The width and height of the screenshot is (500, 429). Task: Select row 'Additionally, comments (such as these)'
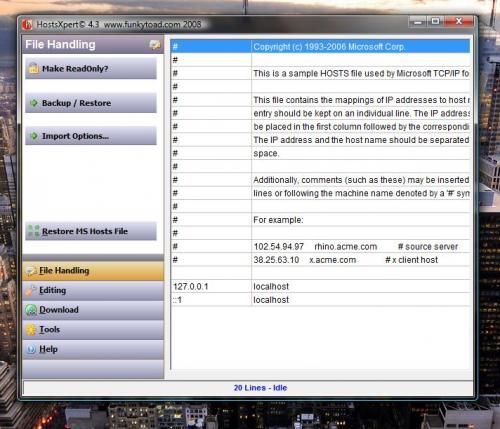click(x=320, y=180)
